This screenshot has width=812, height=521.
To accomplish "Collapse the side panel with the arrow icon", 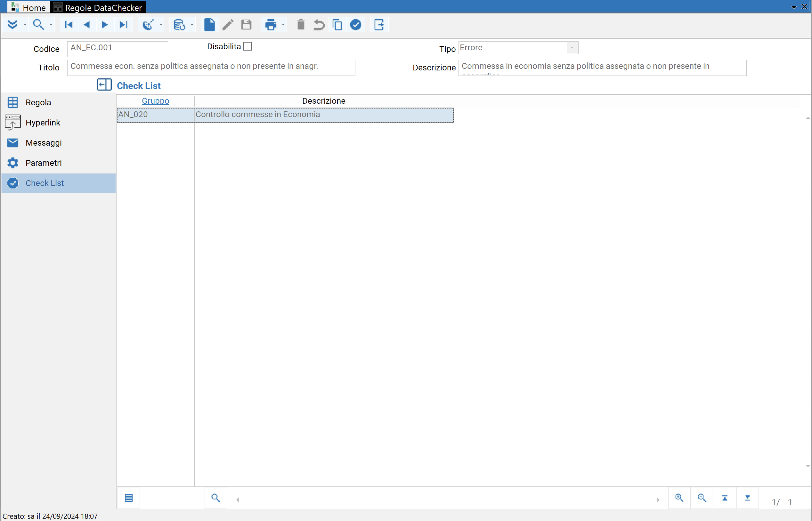I will (104, 84).
